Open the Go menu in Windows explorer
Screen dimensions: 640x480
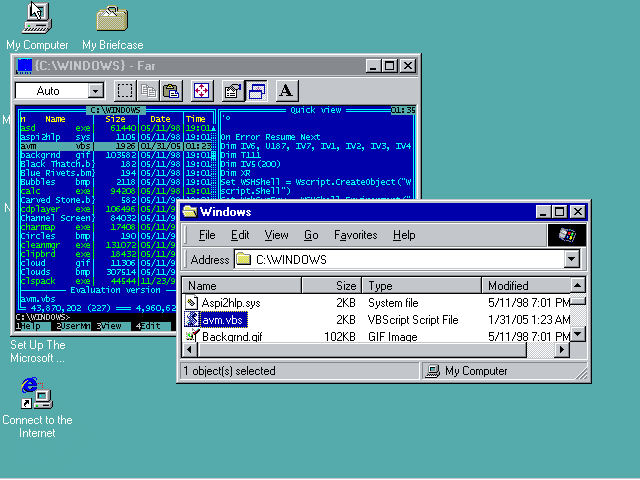[311, 235]
